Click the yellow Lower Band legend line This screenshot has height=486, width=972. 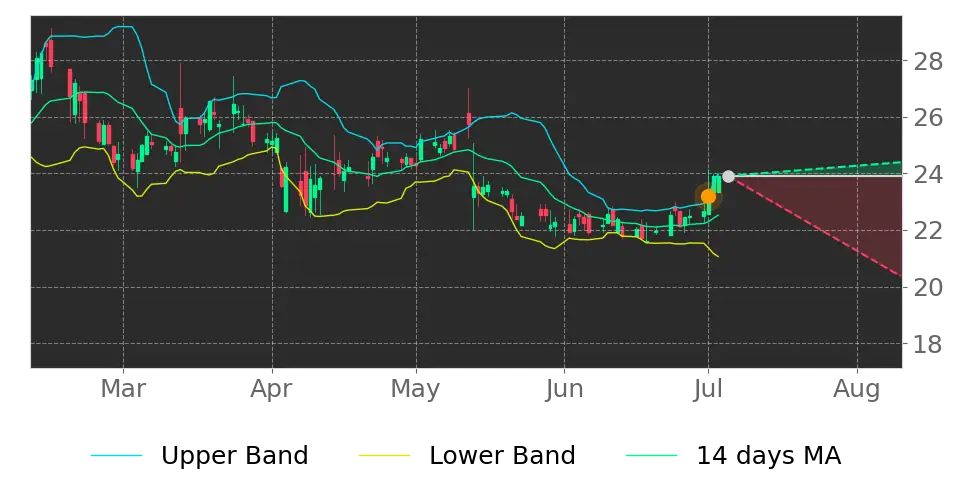(384, 456)
